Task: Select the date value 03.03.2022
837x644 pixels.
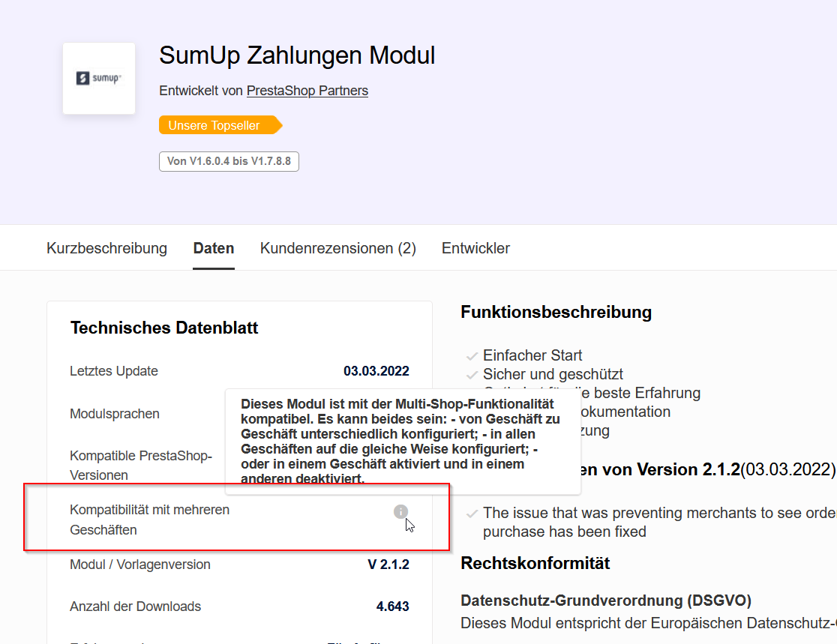Action: tap(376, 371)
